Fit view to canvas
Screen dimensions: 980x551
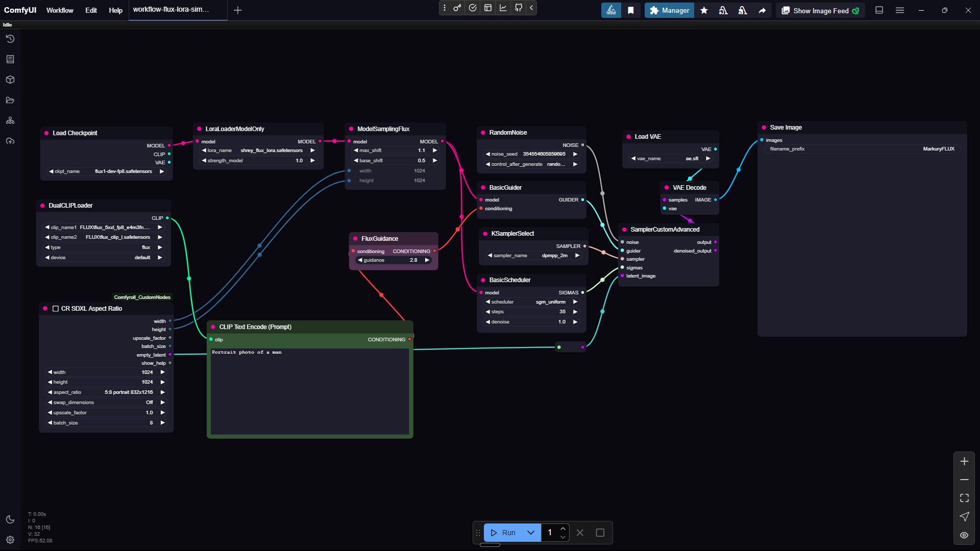click(964, 498)
